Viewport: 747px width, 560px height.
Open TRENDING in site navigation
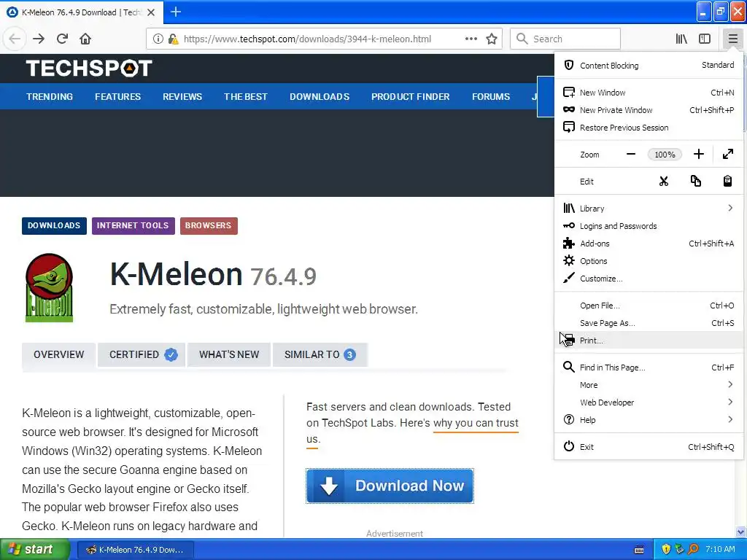click(x=50, y=97)
